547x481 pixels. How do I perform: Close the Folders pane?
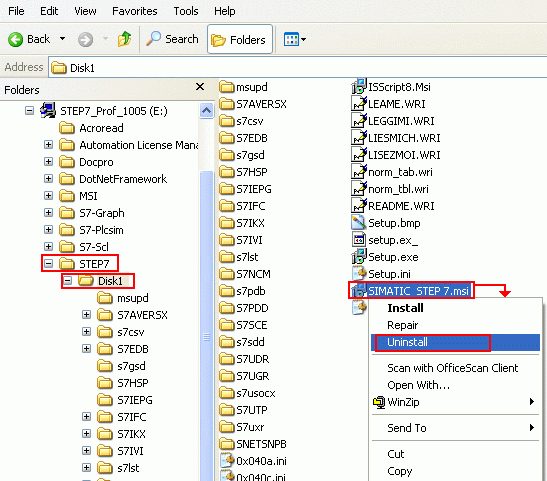(x=200, y=87)
